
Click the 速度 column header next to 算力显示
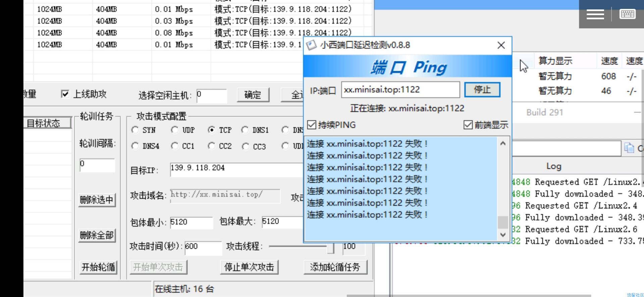tap(609, 61)
